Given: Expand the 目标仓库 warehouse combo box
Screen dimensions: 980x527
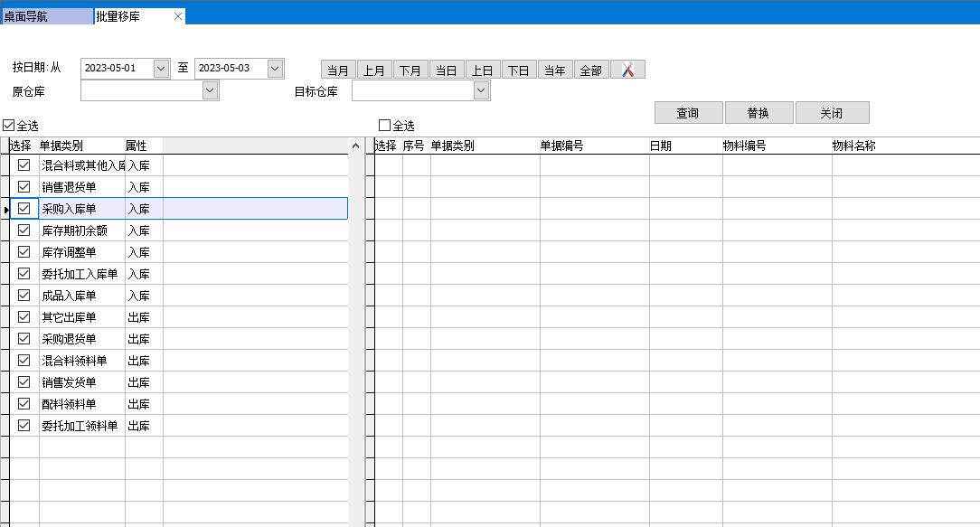Looking at the screenshot, I should pyautogui.click(x=481, y=90).
